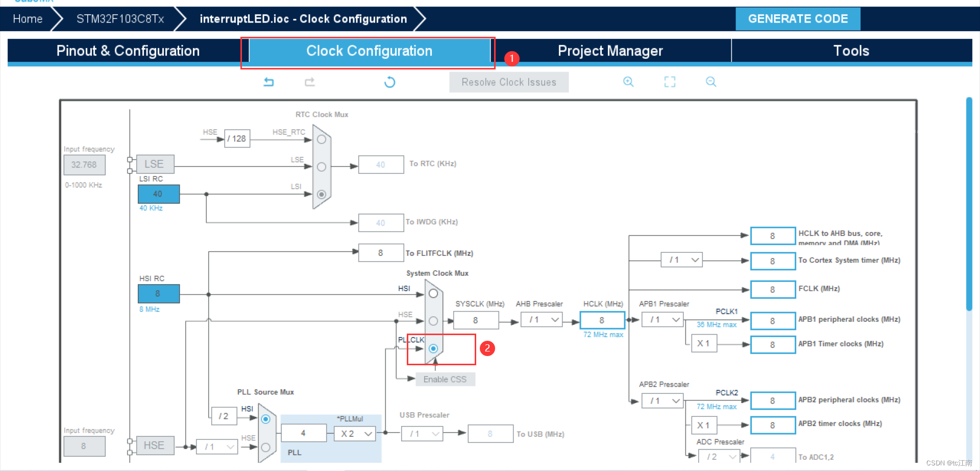Click GENERATE CODE button
The image size is (980, 471).
pyautogui.click(x=798, y=19)
